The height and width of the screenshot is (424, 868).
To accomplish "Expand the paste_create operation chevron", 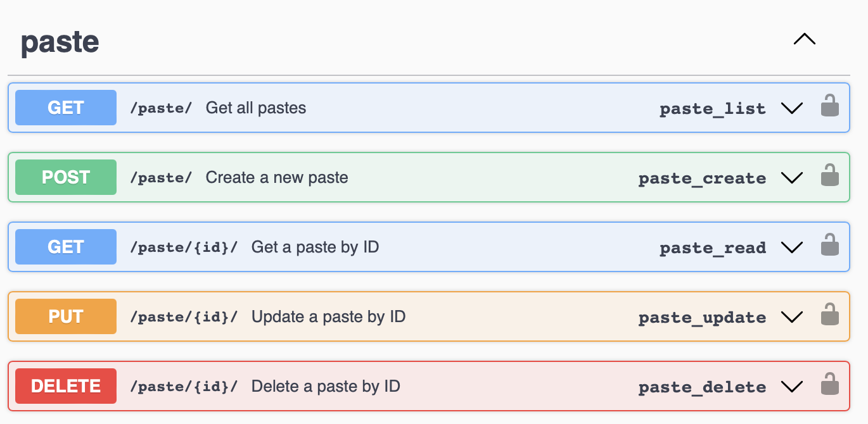I will pos(792,178).
